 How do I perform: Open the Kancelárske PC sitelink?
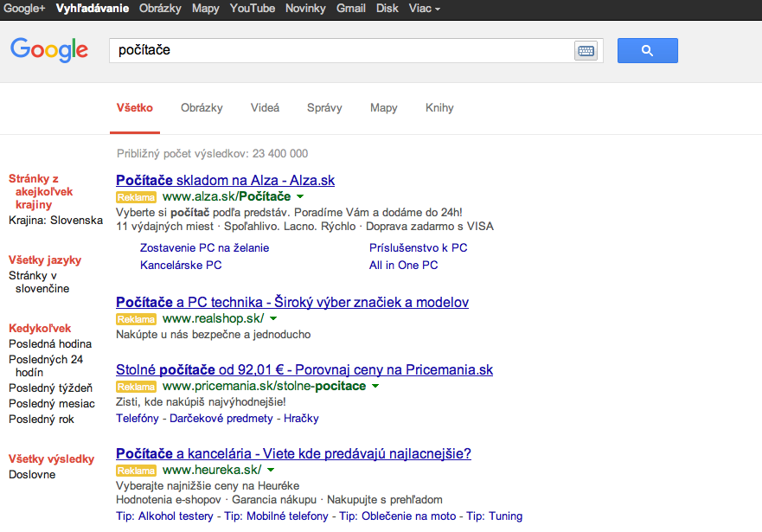click(181, 266)
